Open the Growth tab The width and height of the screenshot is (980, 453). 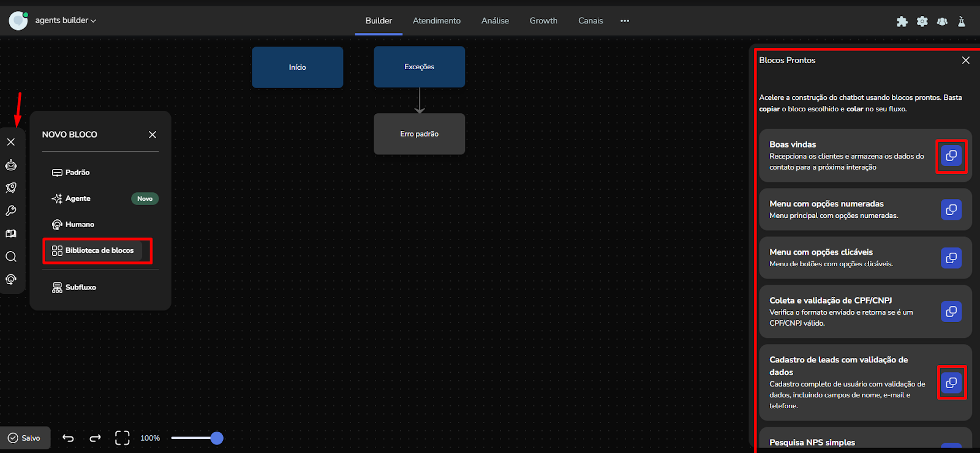point(543,21)
